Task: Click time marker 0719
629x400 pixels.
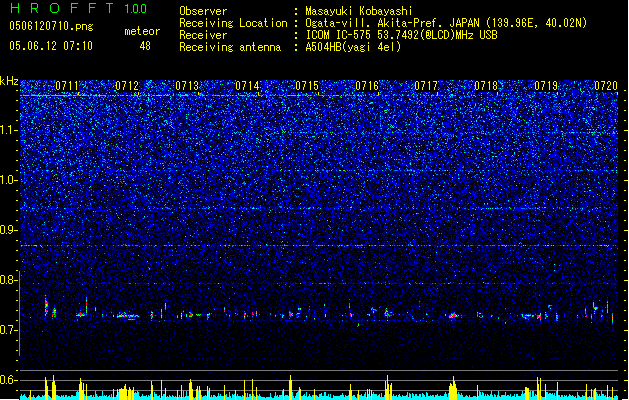Action: (546, 86)
